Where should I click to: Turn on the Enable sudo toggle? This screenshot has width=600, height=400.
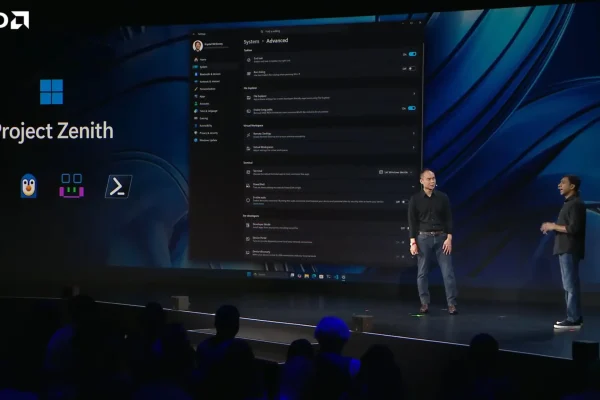405,202
